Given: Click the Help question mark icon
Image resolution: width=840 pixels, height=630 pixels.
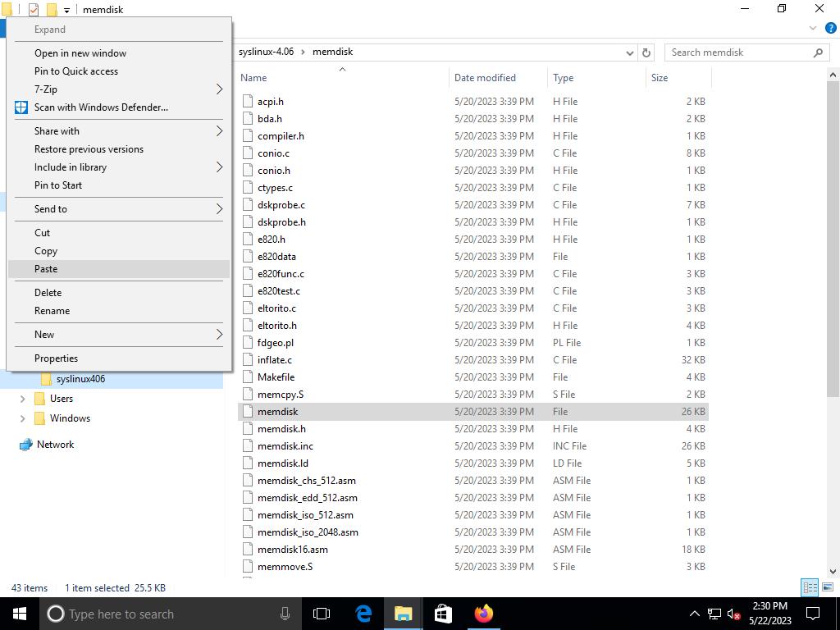Looking at the screenshot, I should [x=830, y=28].
